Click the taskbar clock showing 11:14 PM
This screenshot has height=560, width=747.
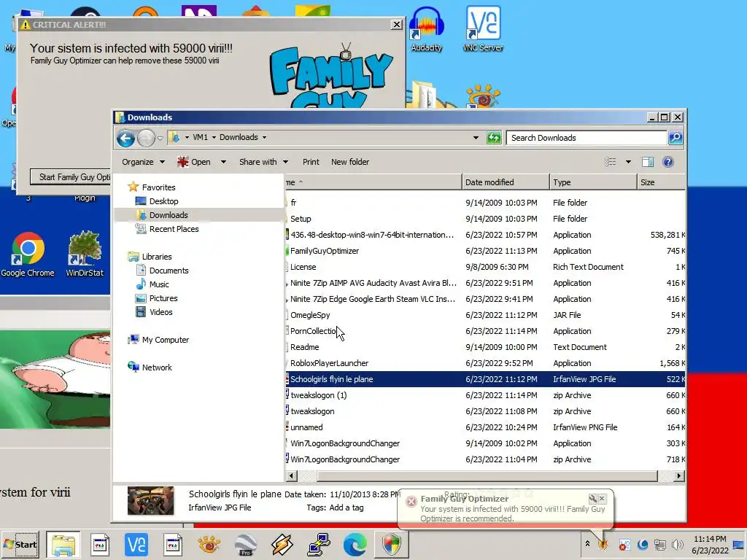click(709, 544)
